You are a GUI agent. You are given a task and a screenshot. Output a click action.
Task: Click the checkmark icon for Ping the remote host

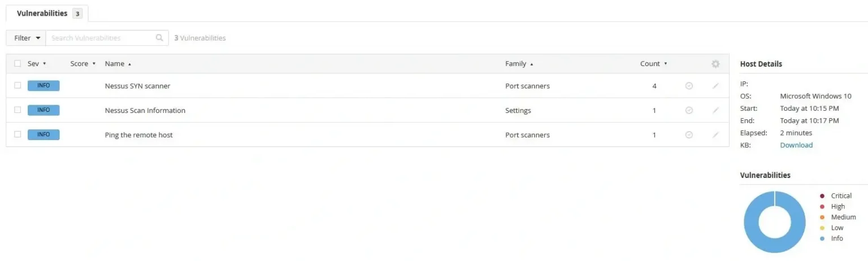pos(689,135)
